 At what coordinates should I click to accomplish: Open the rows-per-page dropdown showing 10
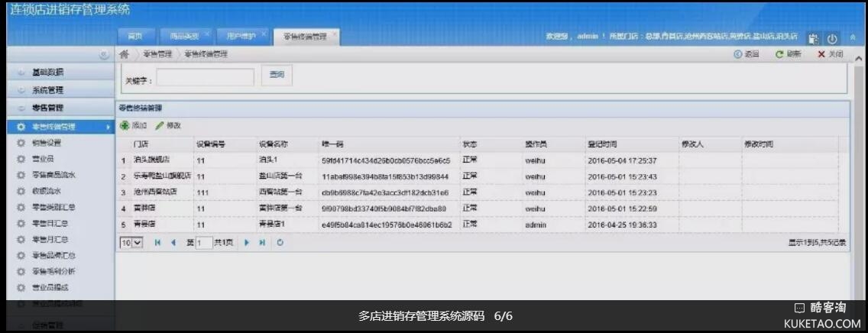click(x=131, y=242)
